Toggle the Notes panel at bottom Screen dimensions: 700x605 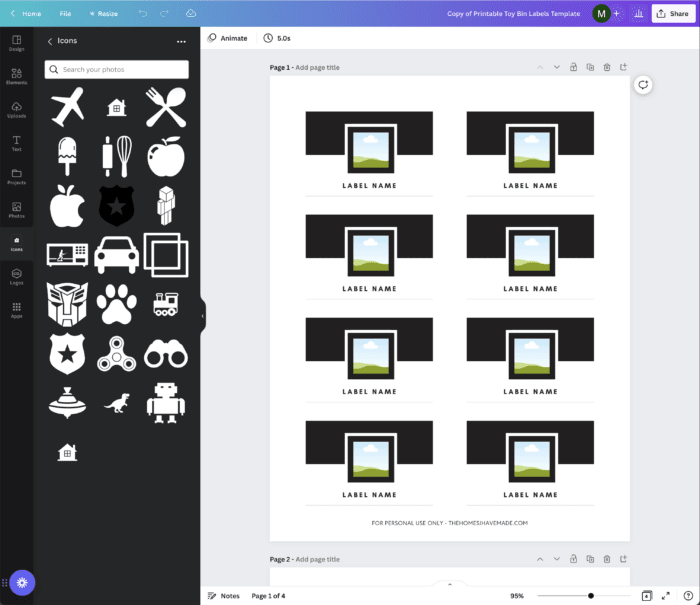pos(223,595)
